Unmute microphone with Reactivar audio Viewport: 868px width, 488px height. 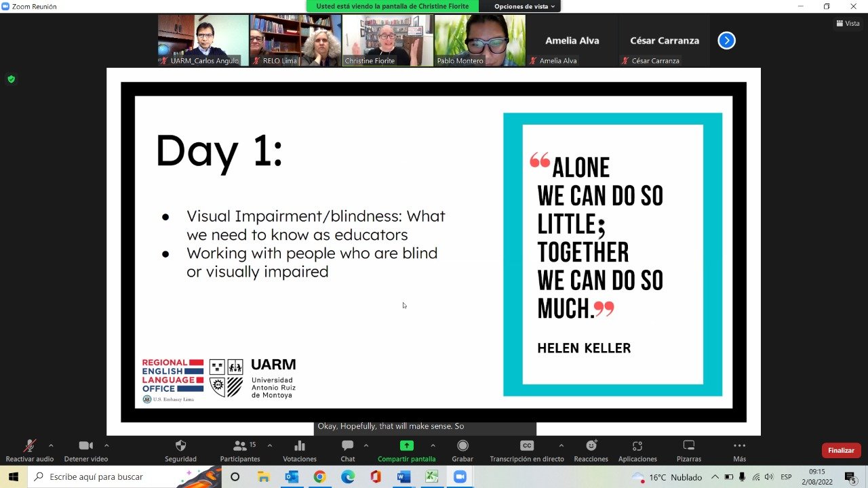click(30, 446)
